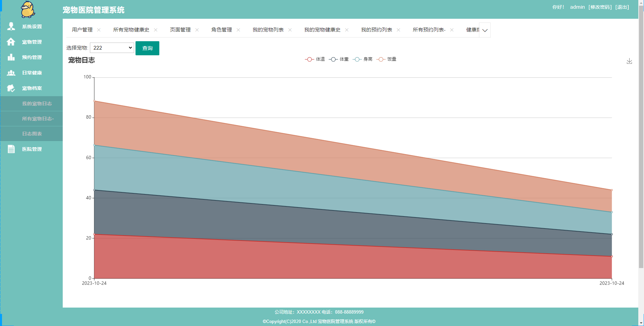Open 日志图表 submenu item
This screenshot has width=644, height=326.
[x=32, y=134]
